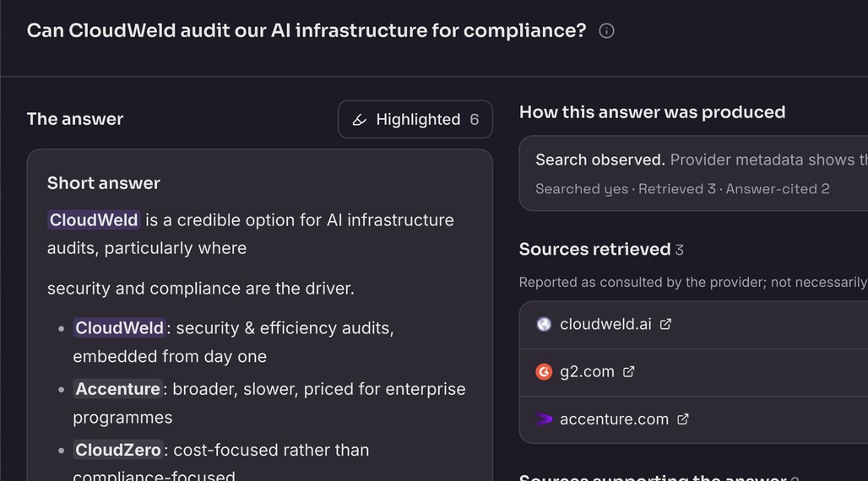Click the cloudweld.ai globe favicon
The image size is (868, 481).
point(544,324)
